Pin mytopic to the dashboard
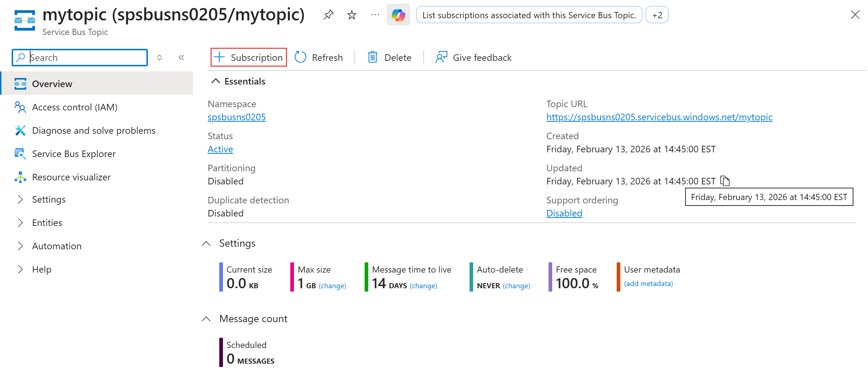The image size is (868, 383). coord(328,15)
